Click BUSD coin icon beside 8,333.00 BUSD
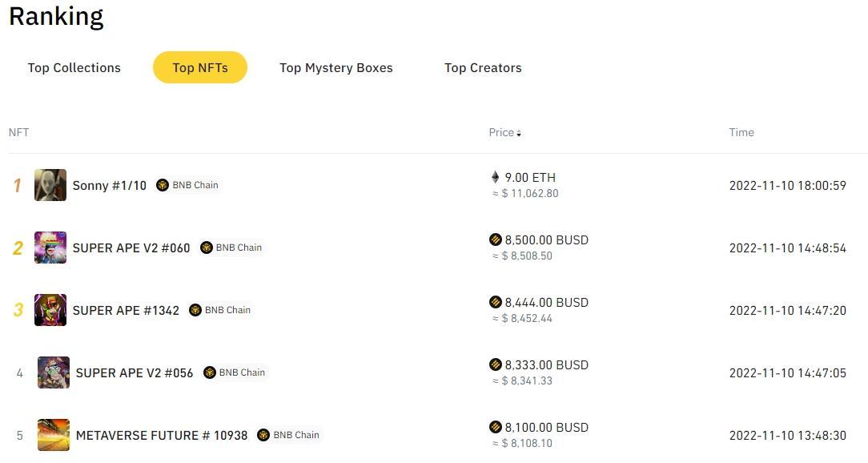This screenshot has width=868, height=463. [495, 364]
